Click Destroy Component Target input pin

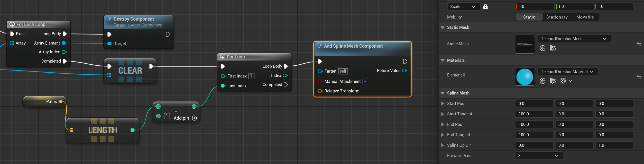coord(110,44)
